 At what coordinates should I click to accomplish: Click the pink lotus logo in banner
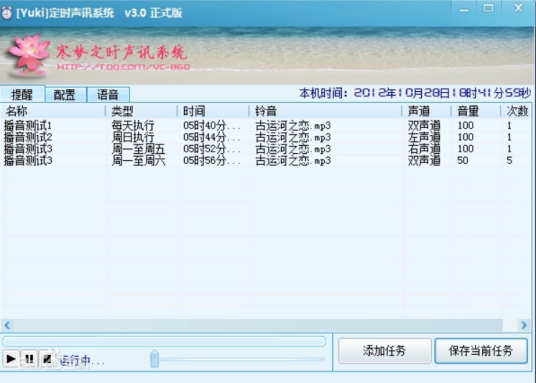[x=29, y=55]
